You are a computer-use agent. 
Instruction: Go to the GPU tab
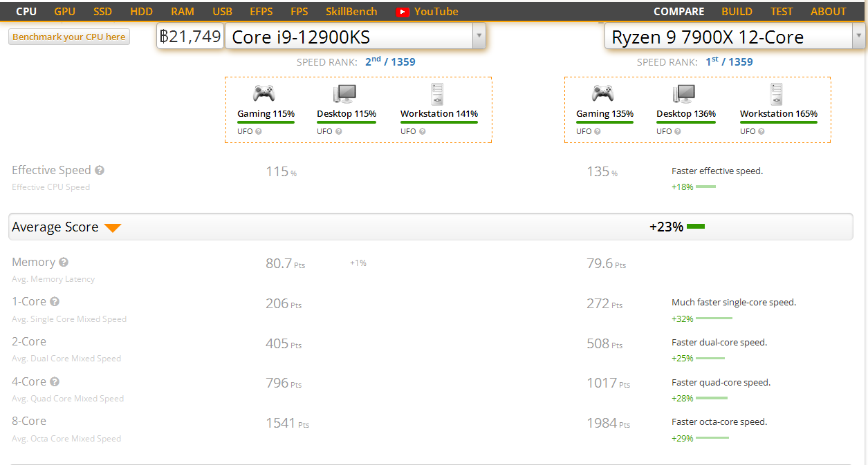coord(64,11)
